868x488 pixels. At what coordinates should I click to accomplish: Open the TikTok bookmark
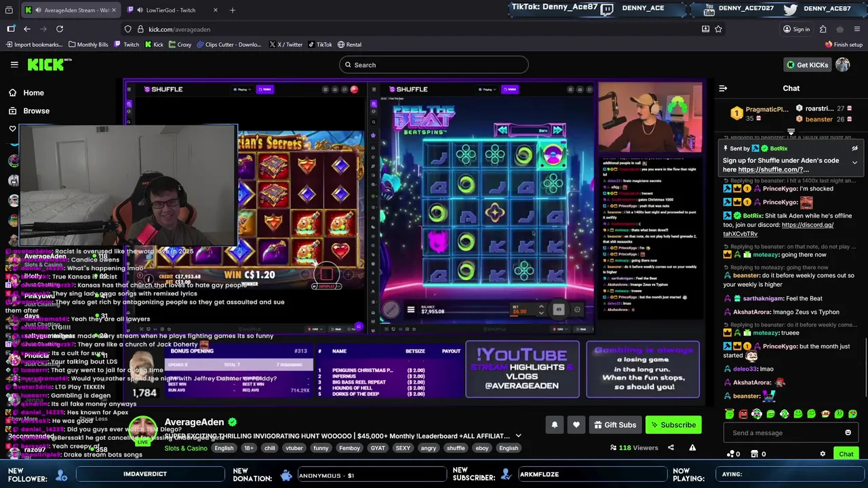[x=319, y=45]
